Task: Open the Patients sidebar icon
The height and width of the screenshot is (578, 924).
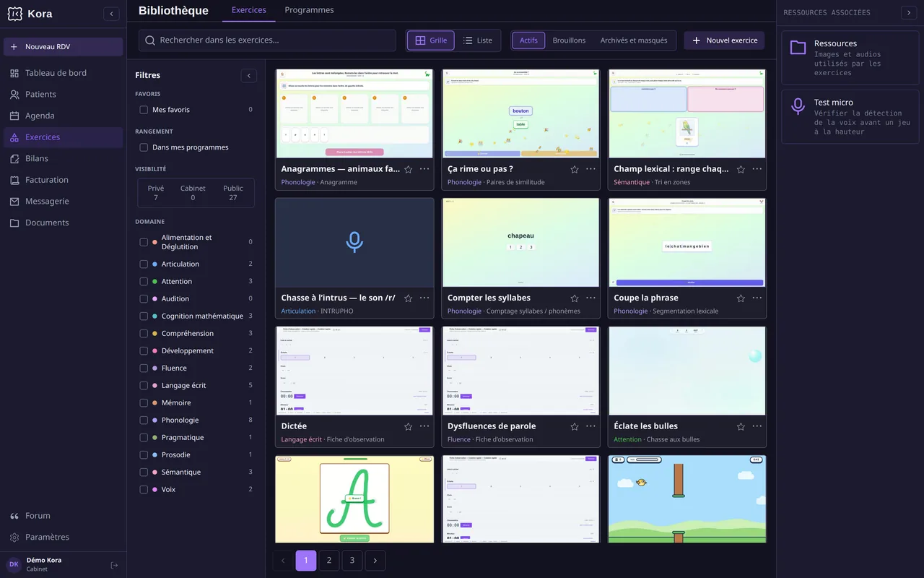Action: tap(14, 94)
